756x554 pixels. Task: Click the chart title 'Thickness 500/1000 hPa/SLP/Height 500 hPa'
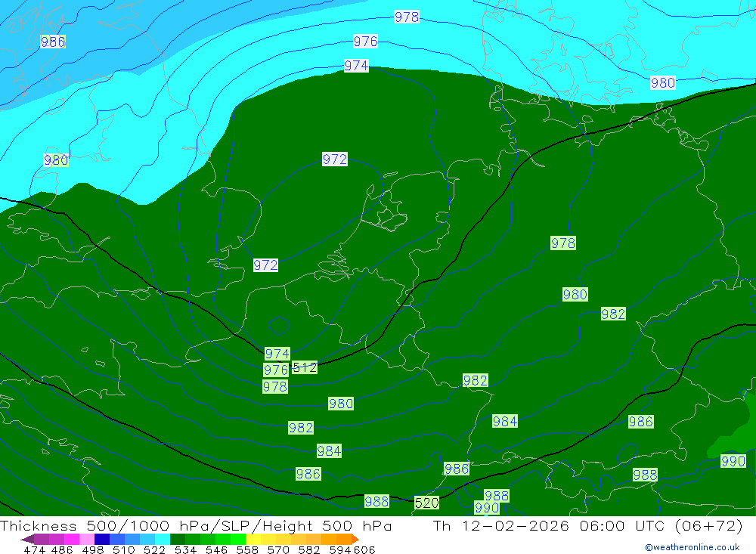pyautogui.click(x=196, y=526)
